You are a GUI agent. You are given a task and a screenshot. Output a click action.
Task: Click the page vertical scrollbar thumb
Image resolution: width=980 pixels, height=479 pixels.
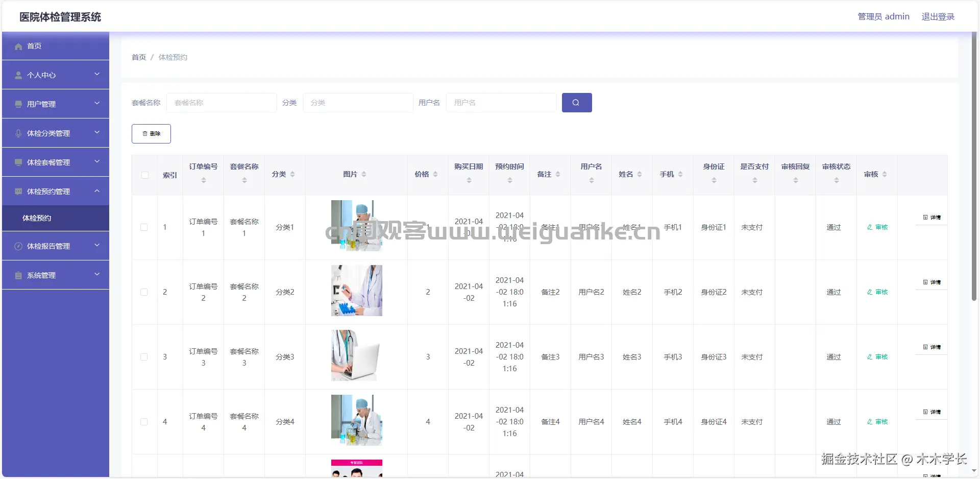click(x=974, y=166)
